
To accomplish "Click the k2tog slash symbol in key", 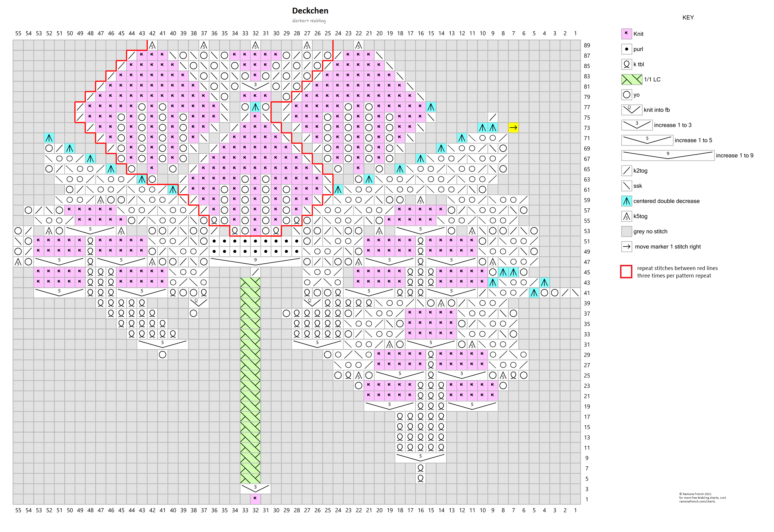I will coord(626,171).
